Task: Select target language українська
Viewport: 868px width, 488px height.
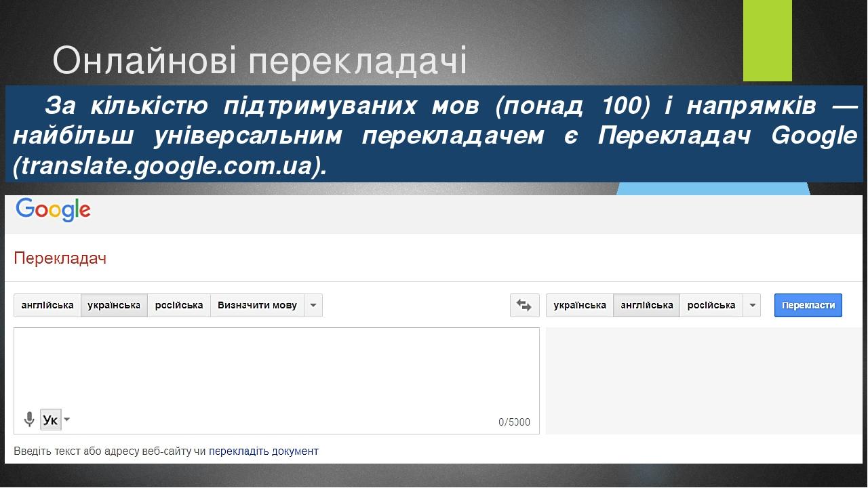Action: pyautogui.click(x=580, y=305)
